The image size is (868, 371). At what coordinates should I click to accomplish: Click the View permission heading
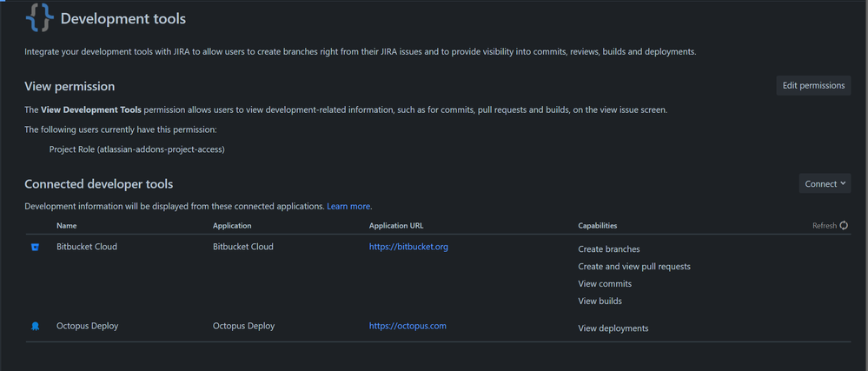(x=70, y=86)
